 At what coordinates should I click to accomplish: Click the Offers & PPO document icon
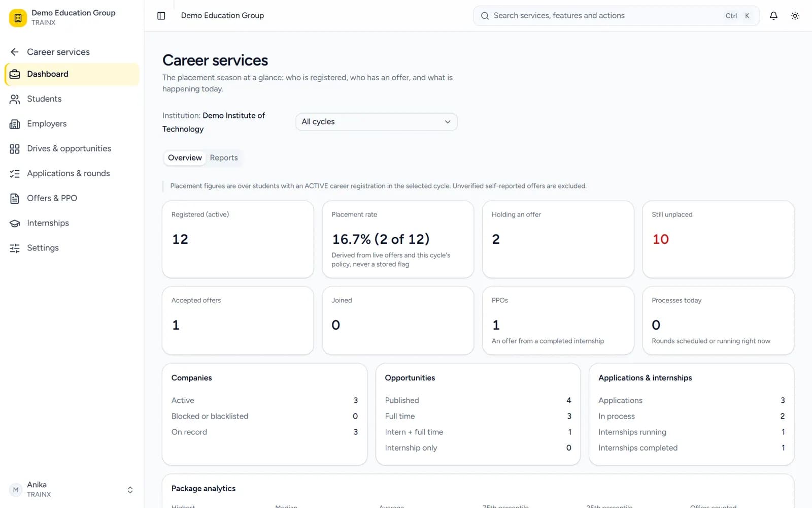pos(15,199)
